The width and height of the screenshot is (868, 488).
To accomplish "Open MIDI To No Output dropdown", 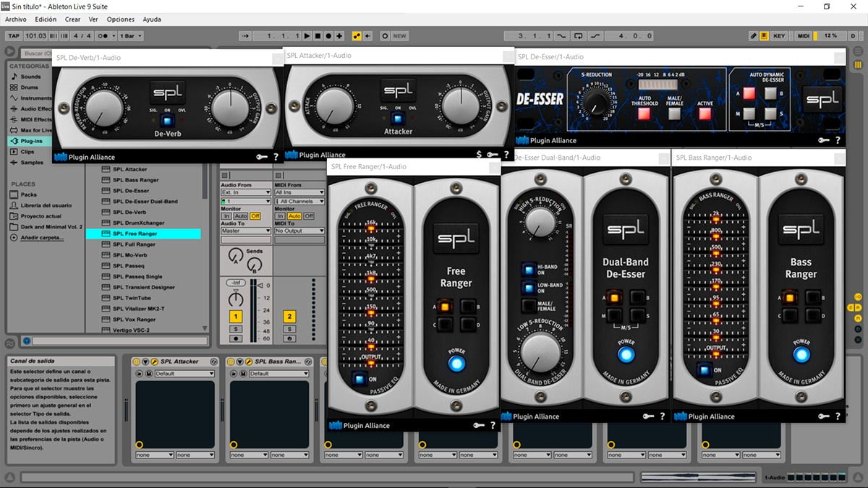I will (299, 231).
